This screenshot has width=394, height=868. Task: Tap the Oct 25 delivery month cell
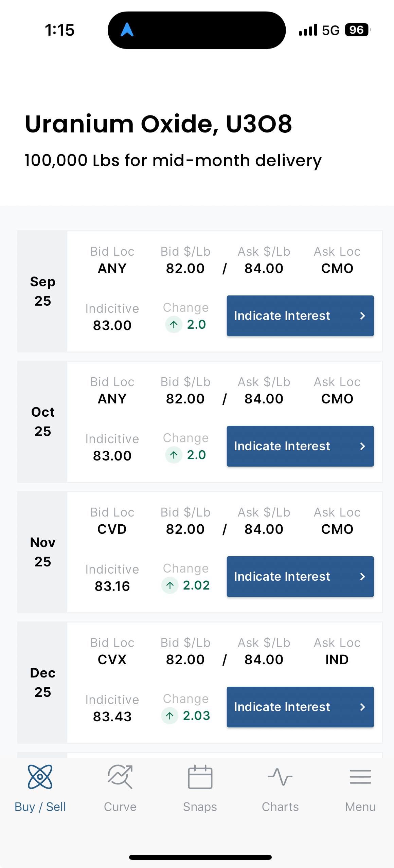click(43, 421)
